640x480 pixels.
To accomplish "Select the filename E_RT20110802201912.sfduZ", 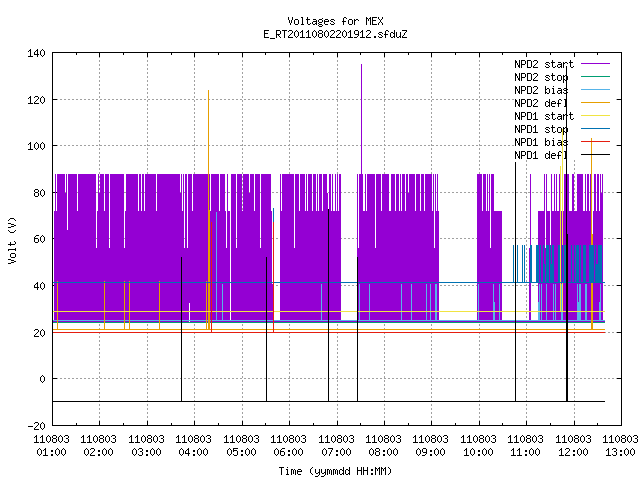I will pos(335,34).
